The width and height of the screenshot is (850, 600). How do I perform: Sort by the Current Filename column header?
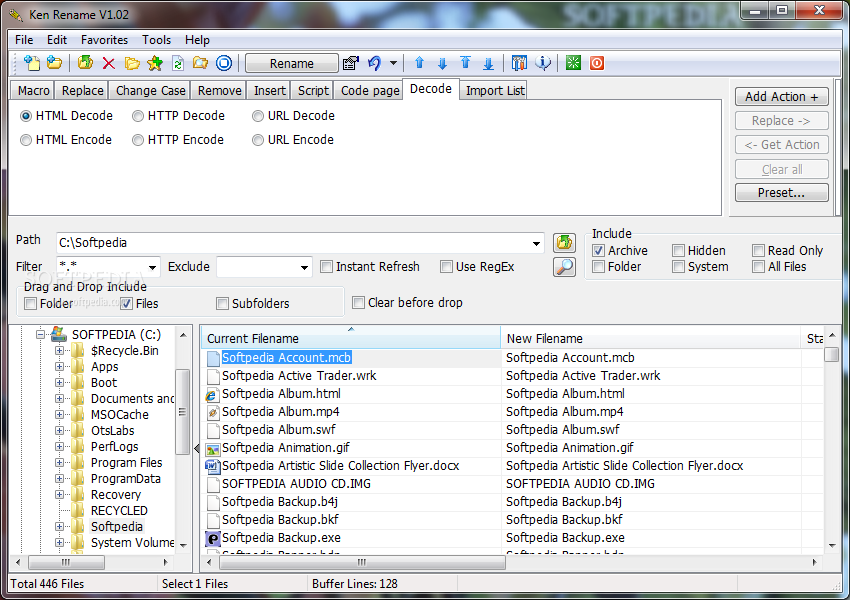pyautogui.click(x=351, y=338)
